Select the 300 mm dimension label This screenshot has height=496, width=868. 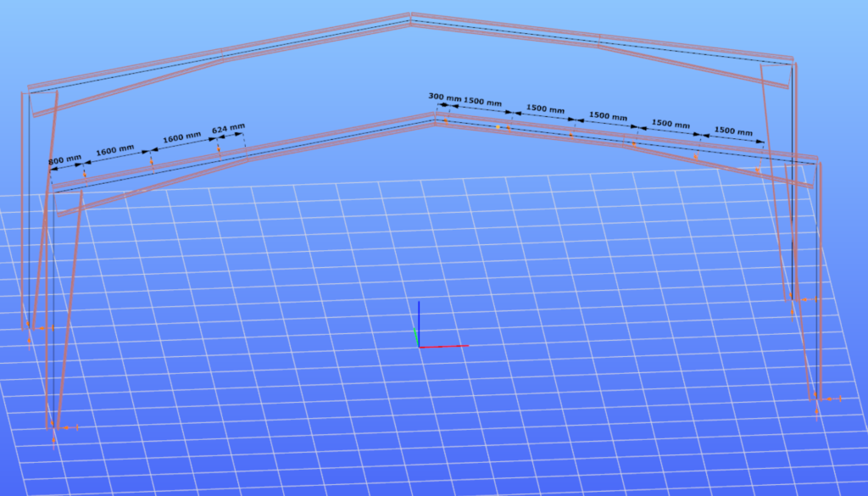coord(444,98)
